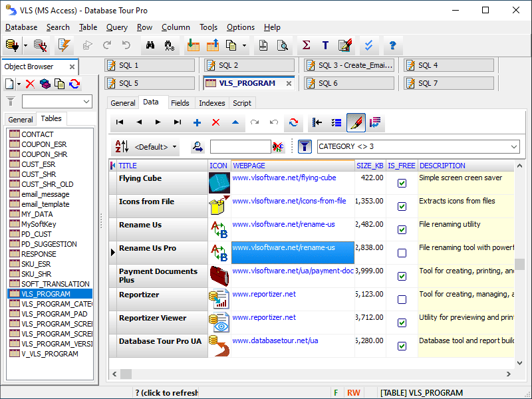Screen dimensions: 532x399
Task: Click the red X Delete record icon
Action: [215, 122]
